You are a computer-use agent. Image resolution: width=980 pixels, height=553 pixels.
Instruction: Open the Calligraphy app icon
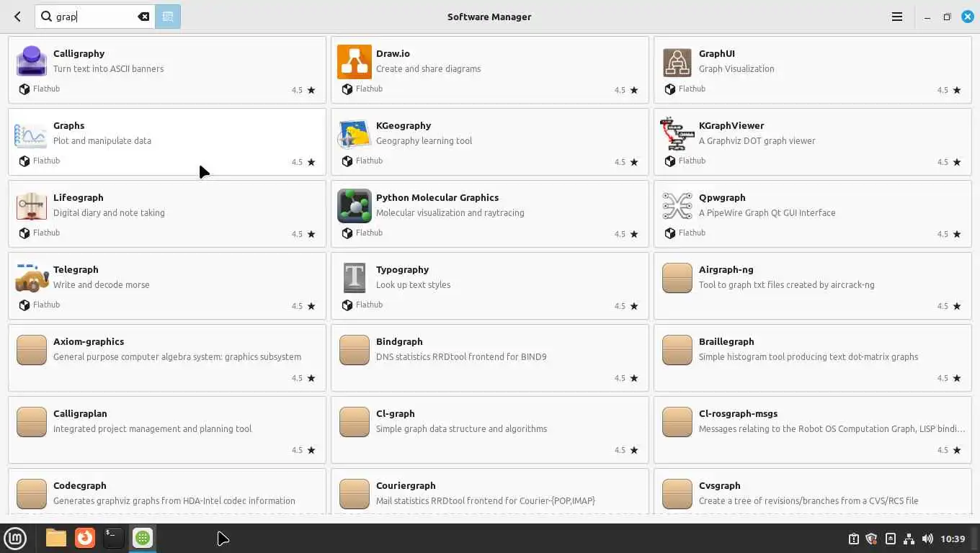[x=31, y=61]
